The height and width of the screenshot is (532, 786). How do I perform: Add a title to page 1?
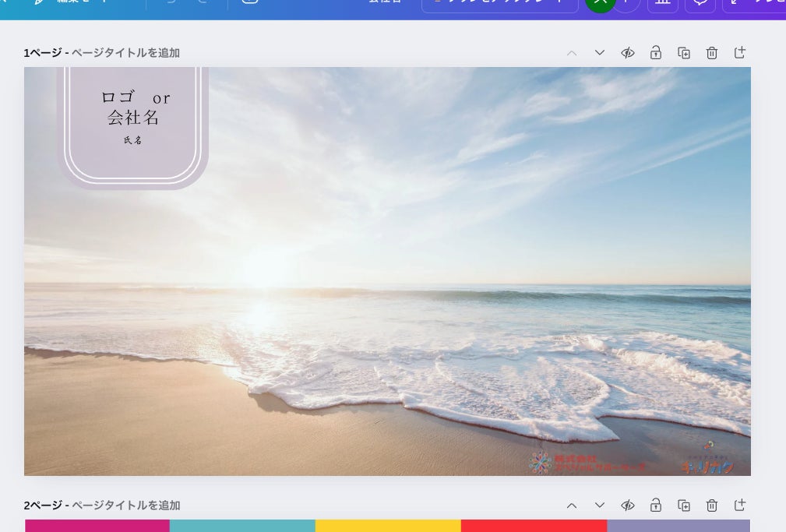coord(125,53)
